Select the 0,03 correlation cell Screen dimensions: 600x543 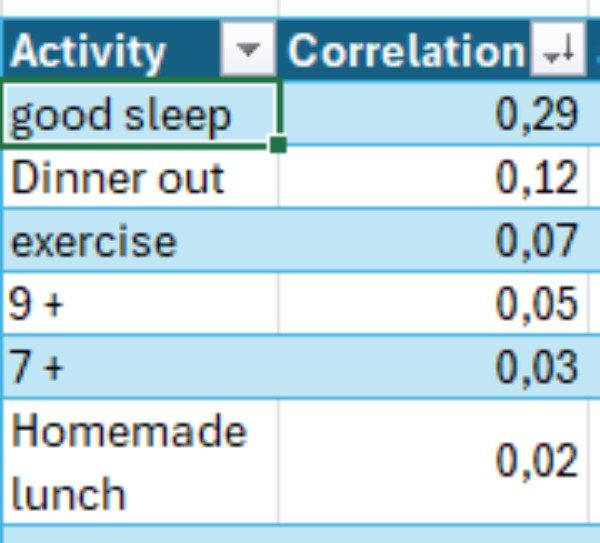tap(438, 366)
